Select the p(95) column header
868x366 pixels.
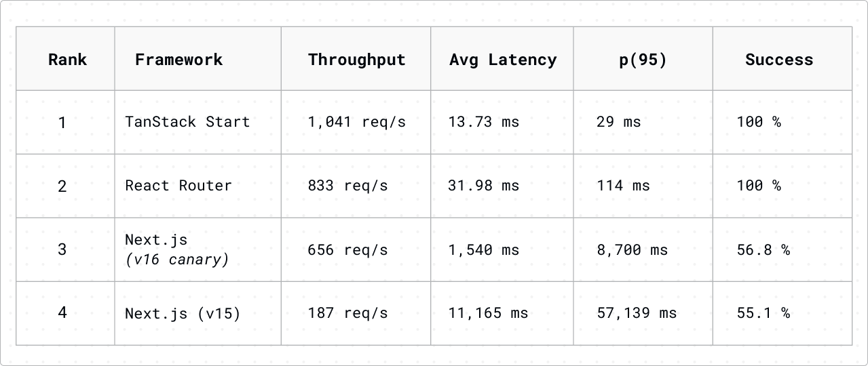pos(643,60)
